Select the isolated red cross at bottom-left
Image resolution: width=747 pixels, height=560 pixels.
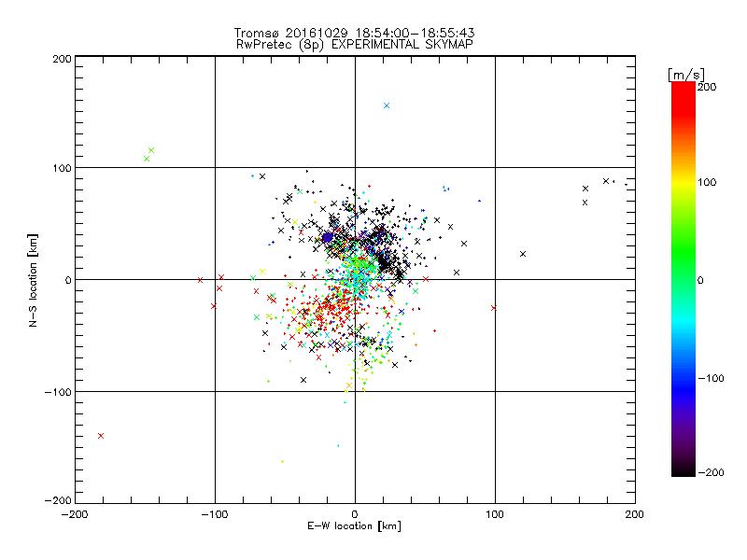point(101,436)
